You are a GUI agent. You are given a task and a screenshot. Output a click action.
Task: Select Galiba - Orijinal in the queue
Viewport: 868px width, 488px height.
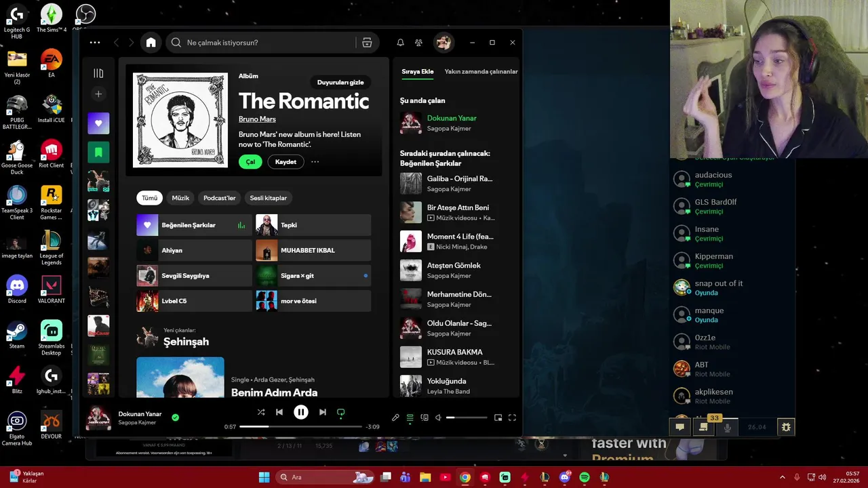[456, 184]
